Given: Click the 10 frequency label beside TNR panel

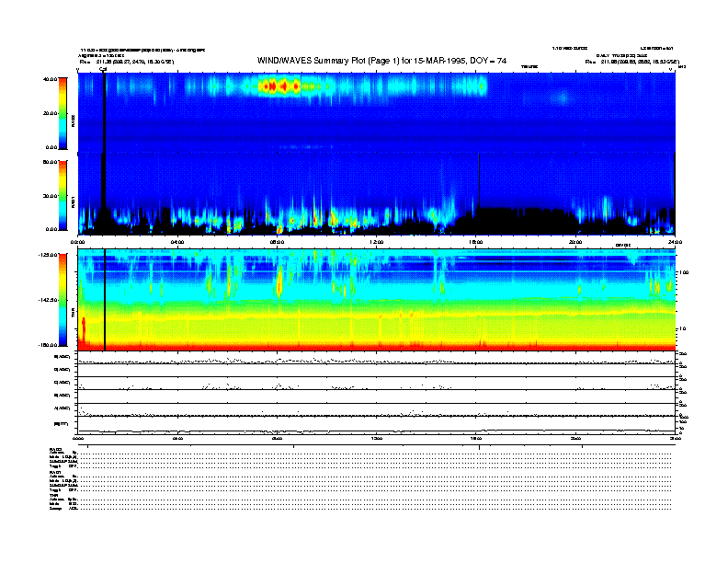Looking at the screenshot, I should coord(682,328).
